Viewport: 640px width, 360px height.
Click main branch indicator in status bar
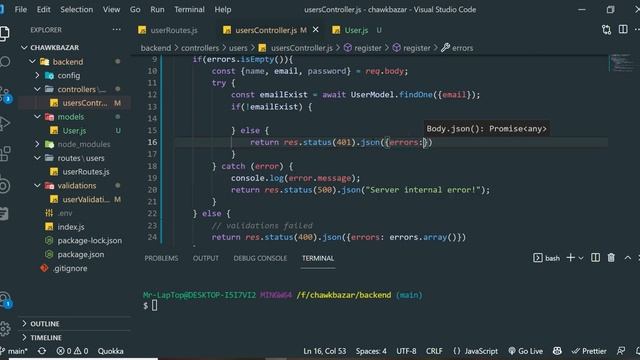click(x=14, y=351)
